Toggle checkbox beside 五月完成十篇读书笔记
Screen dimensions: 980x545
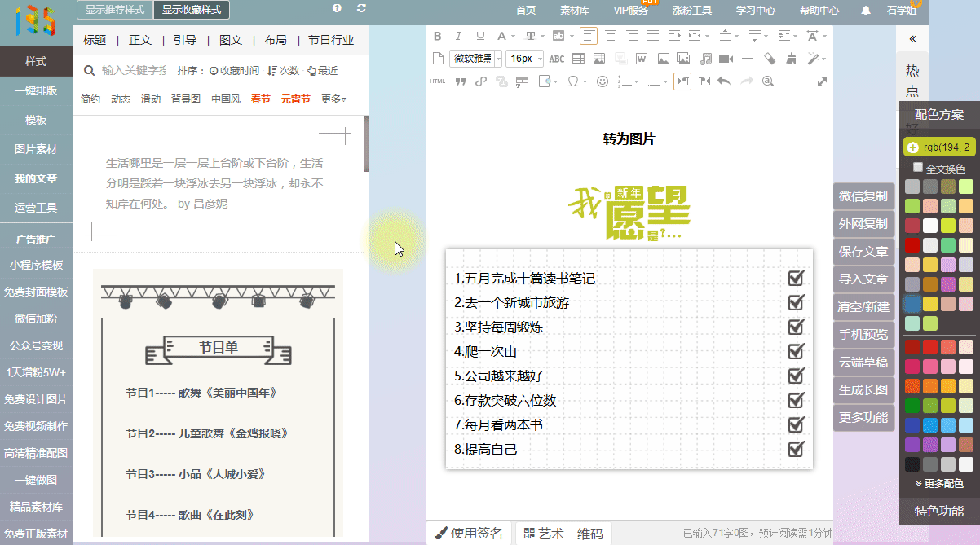[x=796, y=279]
